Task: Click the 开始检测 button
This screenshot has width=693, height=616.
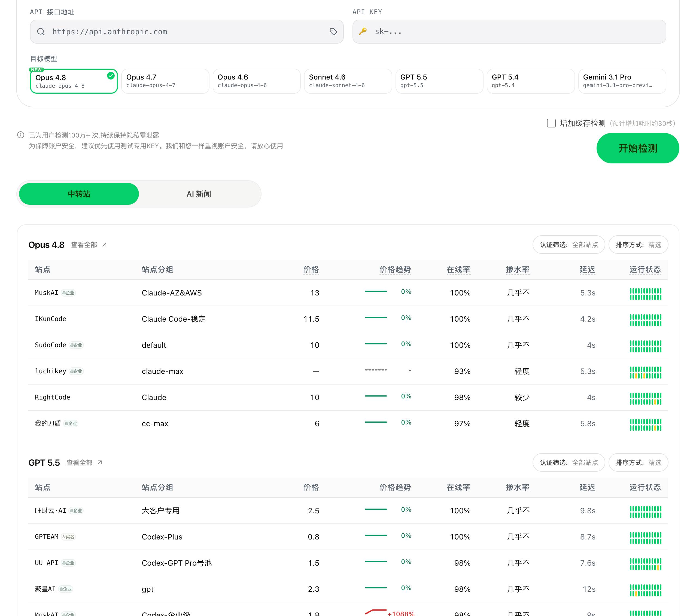Action: tap(638, 148)
